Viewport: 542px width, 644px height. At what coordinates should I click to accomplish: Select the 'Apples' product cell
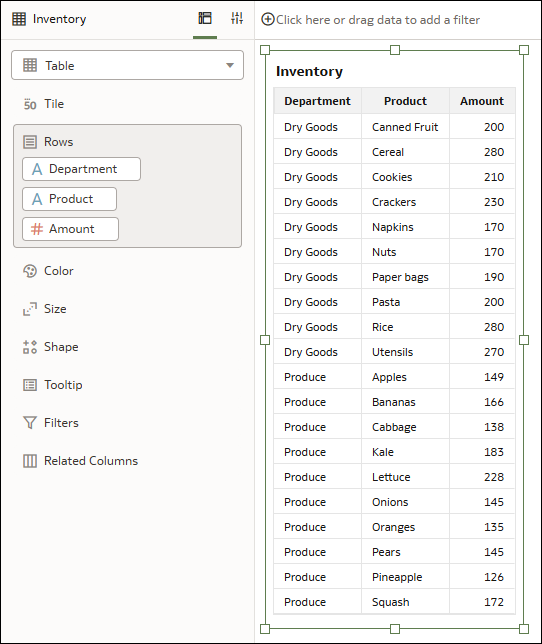405,377
